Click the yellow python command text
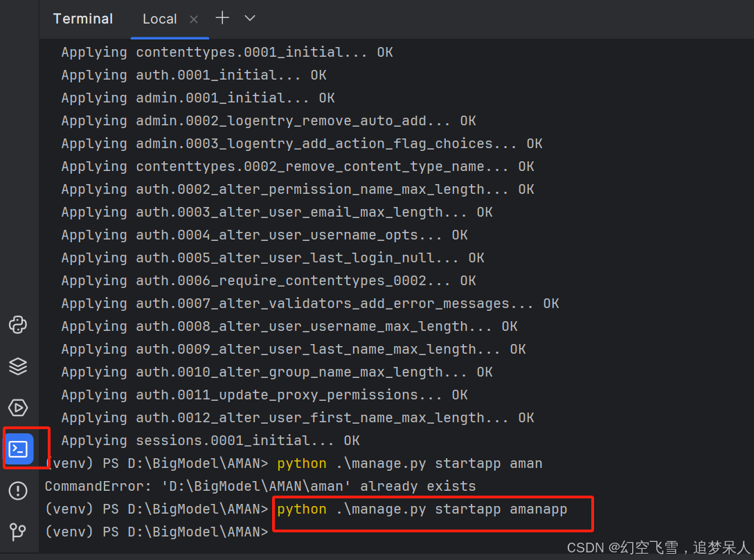Viewport: 754px width, 560px height. [x=301, y=509]
